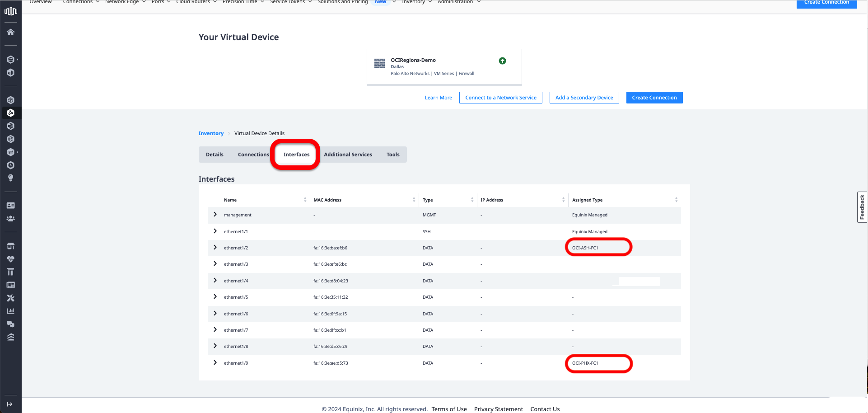Open the Additional Services tab
The image size is (868, 413).
(x=348, y=155)
